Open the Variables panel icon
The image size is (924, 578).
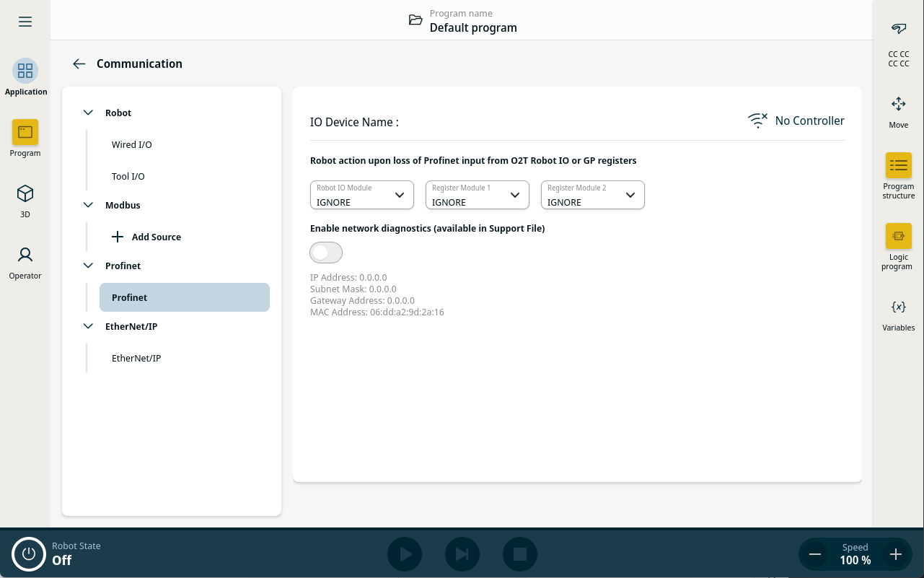pyautogui.click(x=898, y=307)
